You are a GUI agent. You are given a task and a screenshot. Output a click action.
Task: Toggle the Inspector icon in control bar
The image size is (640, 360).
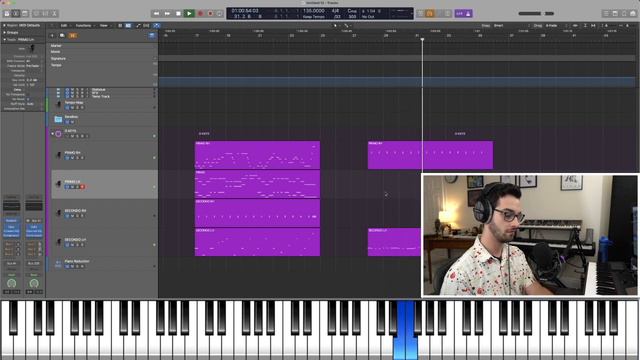pos(16,13)
